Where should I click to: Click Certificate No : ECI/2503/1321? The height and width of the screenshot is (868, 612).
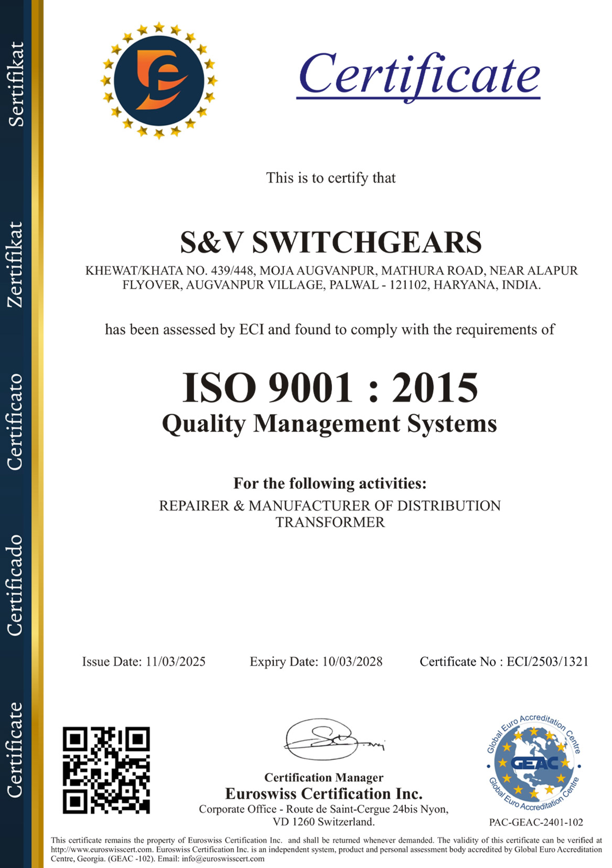(x=504, y=662)
